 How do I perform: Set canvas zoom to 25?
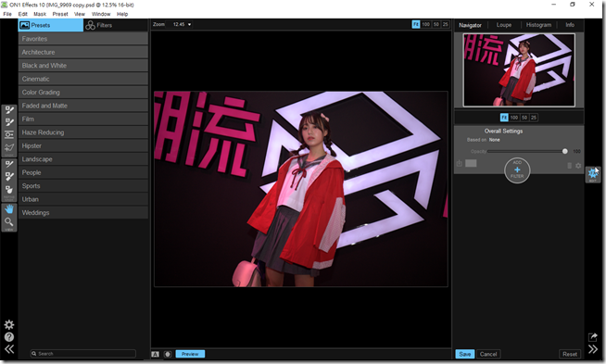(445, 24)
